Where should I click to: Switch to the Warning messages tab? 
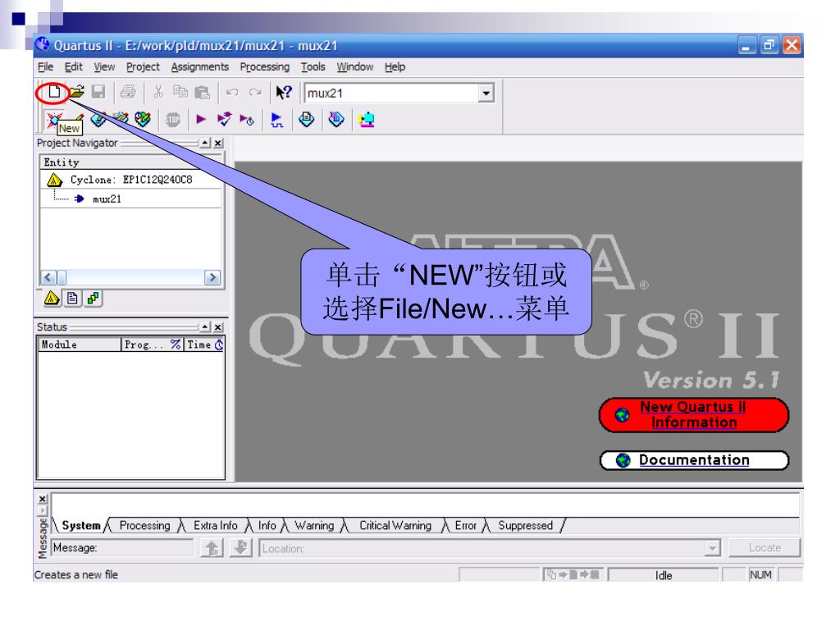point(314,526)
